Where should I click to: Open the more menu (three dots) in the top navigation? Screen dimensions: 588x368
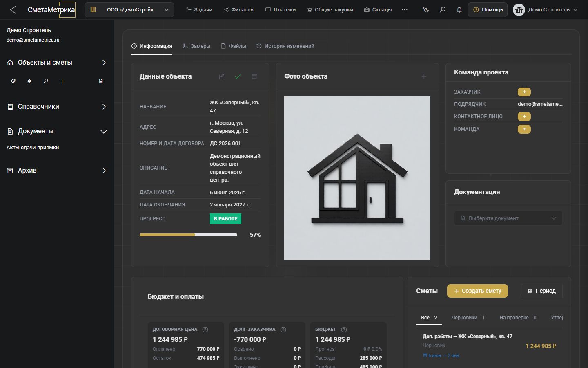[405, 10]
